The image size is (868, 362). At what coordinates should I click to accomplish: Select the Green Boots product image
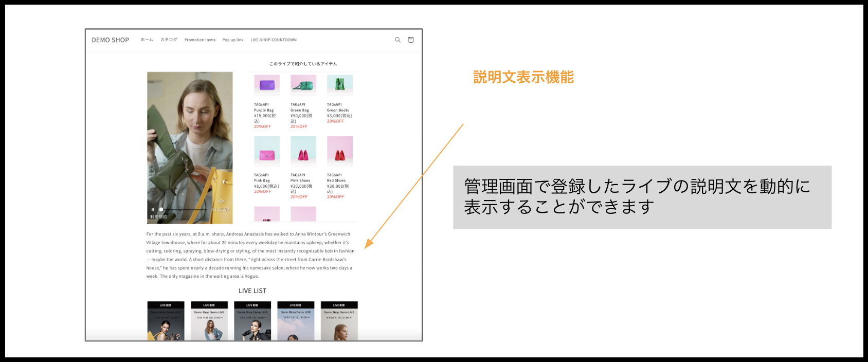point(340,85)
